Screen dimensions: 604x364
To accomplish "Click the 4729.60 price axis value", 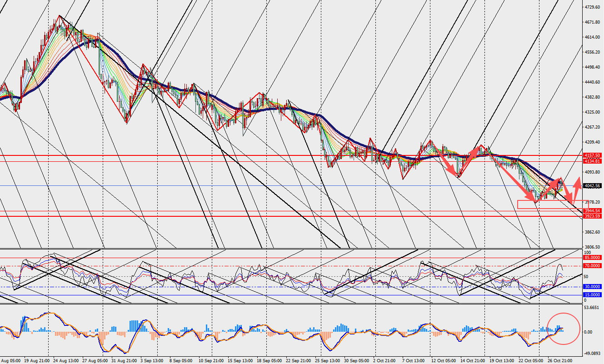I will (593, 7).
